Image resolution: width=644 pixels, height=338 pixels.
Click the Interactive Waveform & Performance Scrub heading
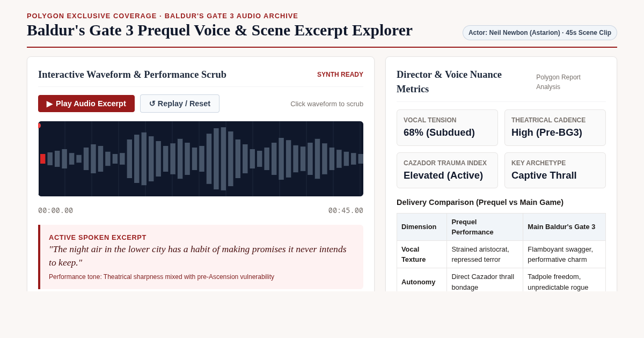coord(132,75)
